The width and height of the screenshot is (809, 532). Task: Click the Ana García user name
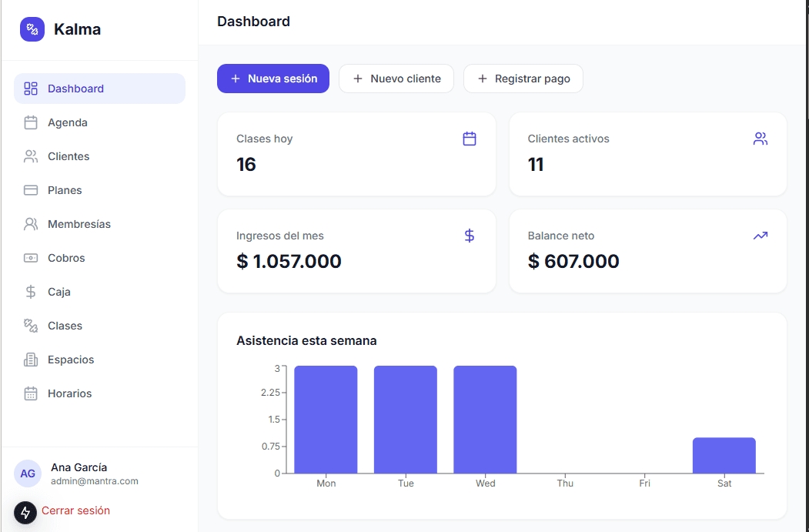(79, 467)
